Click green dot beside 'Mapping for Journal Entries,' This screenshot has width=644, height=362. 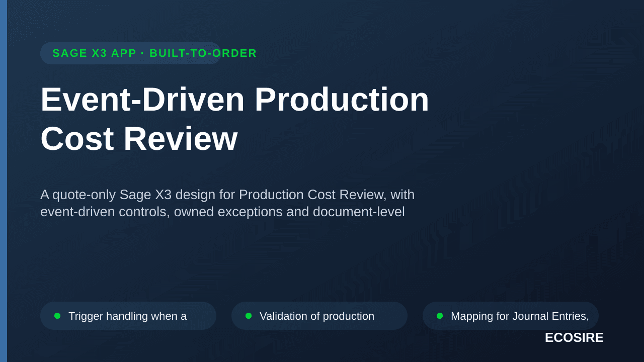[x=440, y=316]
